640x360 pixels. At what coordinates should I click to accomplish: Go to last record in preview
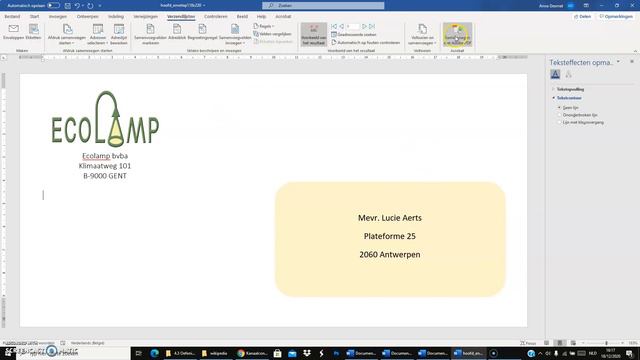tap(372, 26)
